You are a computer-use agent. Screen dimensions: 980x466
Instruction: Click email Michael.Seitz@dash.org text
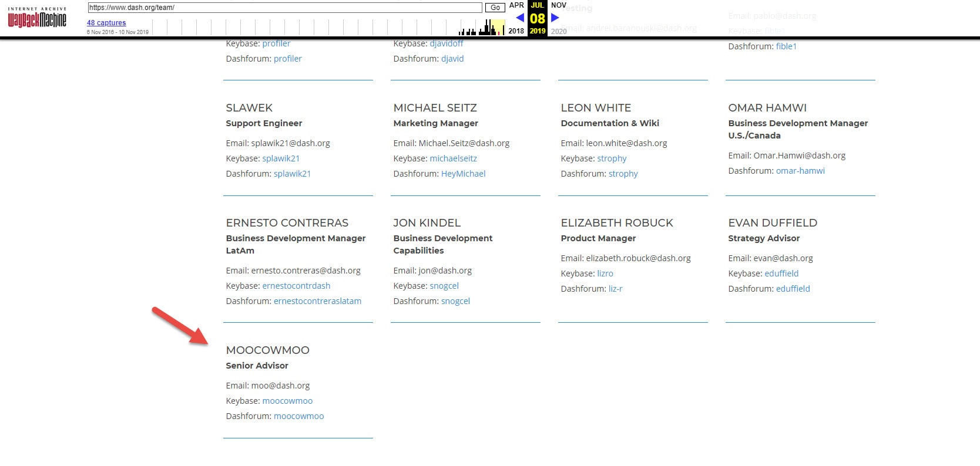tap(464, 143)
